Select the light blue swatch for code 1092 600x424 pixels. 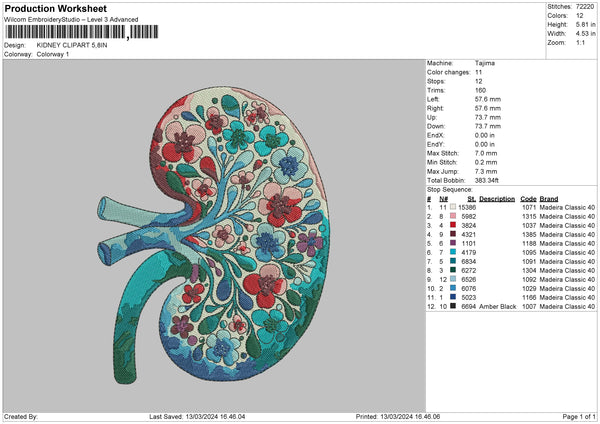453,279
